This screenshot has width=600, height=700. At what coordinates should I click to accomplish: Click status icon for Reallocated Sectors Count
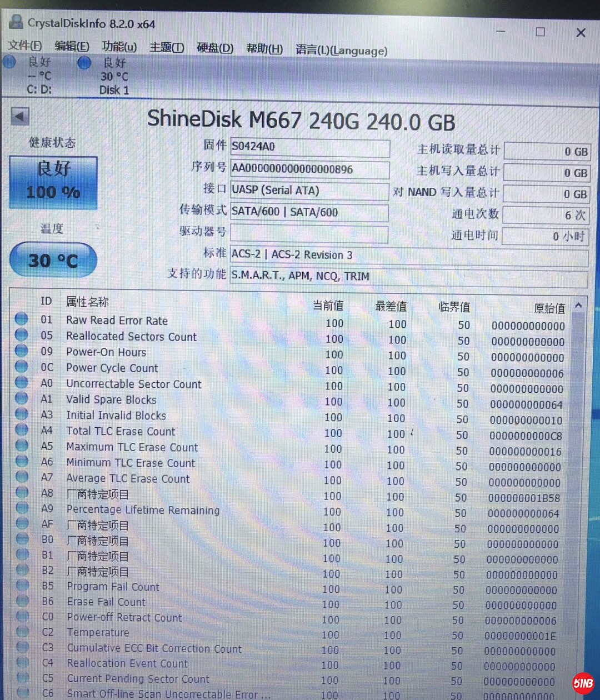(21, 334)
